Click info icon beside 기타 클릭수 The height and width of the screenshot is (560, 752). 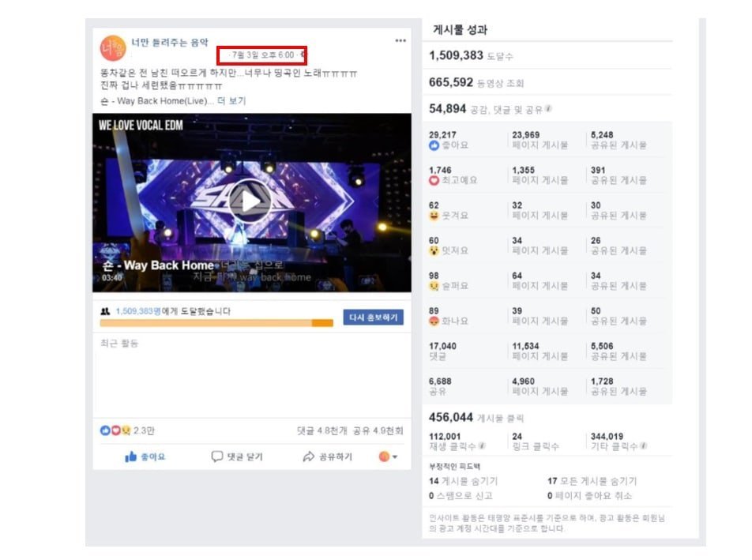644,446
